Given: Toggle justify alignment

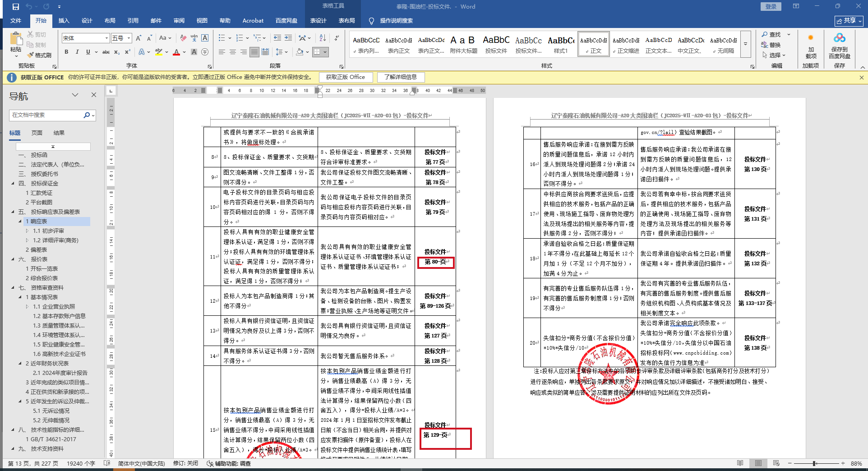Looking at the screenshot, I should pos(254,52).
